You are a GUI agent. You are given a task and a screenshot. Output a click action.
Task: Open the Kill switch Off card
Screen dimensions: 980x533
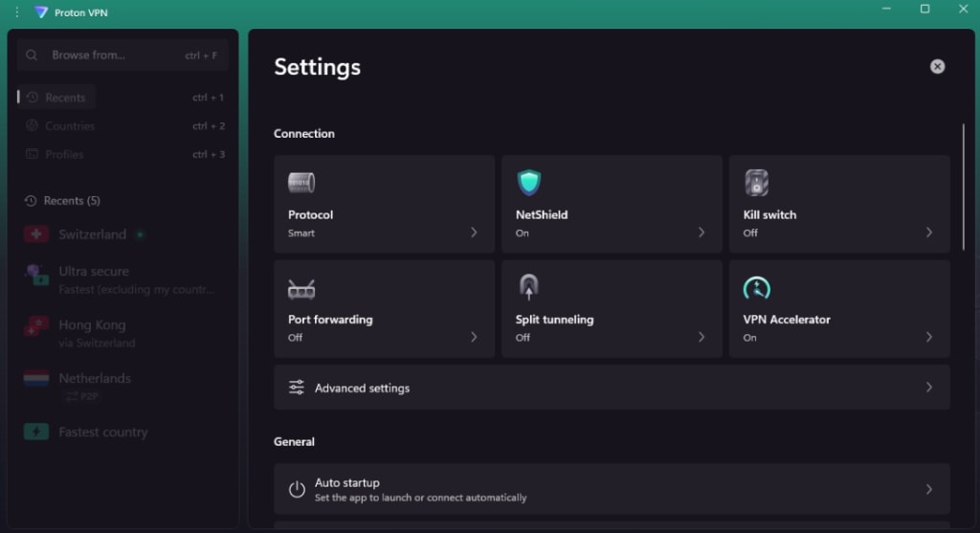click(839, 205)
